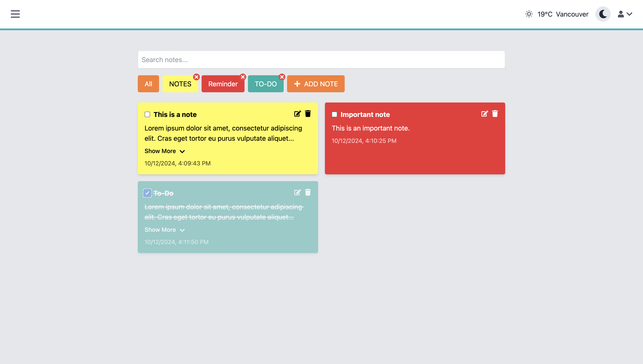Click 'This is an important note.' text
The height and width of the screenshot is (364, 643).
(370, 128)
